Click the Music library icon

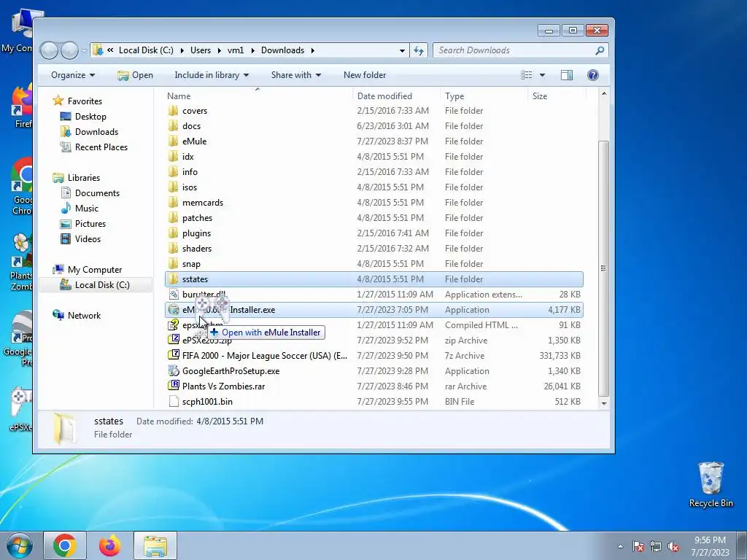[66, 209]
